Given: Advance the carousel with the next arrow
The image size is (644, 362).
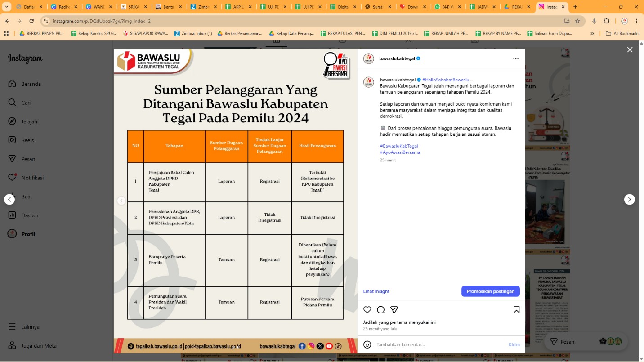Looking at the screenshot, I should [629, 199].
